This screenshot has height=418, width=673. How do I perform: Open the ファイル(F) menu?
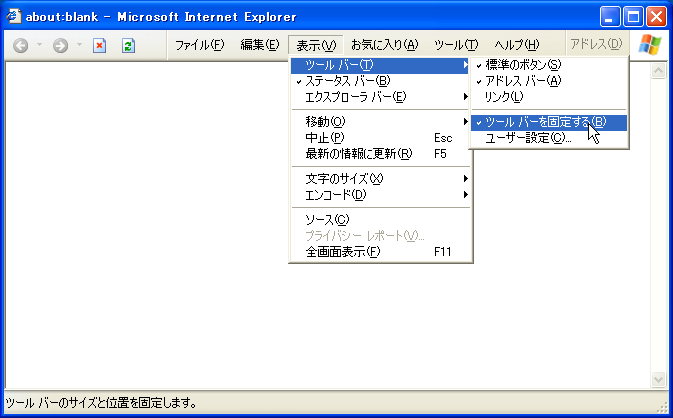200,45
